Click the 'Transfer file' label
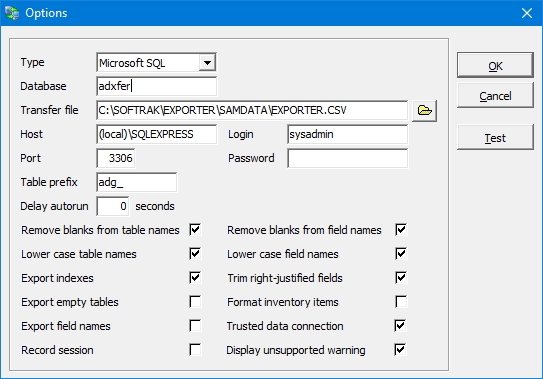Image resolution: width=543 pixels, height=379 pixels. [x=50, y=110]
